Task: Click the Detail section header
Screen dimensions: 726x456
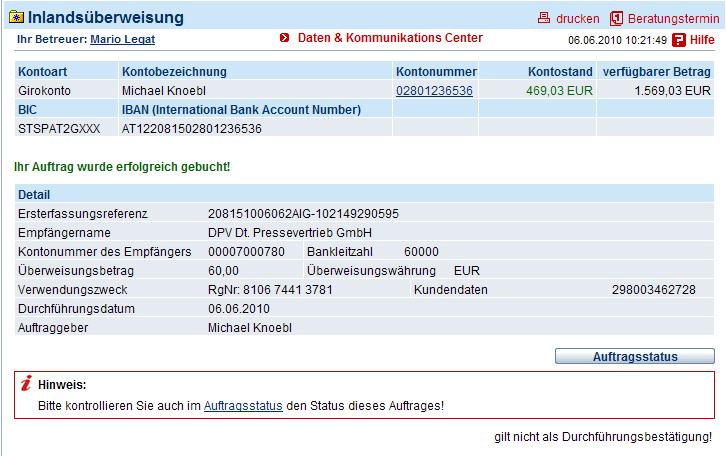Action: [364, 194]
